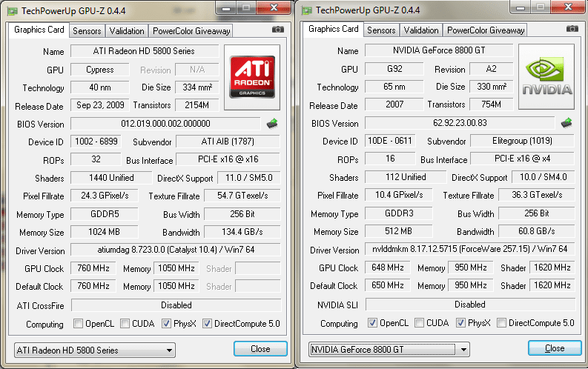Toggle DirectCompute 5.0 checkbox in the ATI window
The width and height of the screenshot is (588, 369).
tap(207, 323)
